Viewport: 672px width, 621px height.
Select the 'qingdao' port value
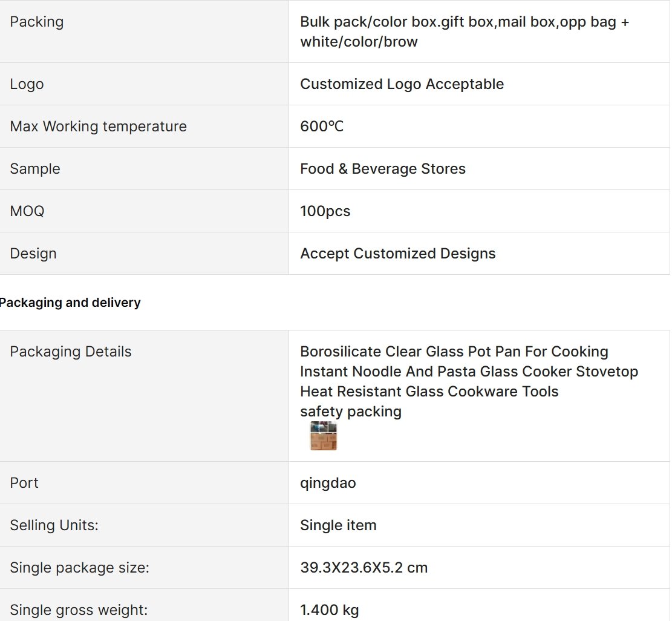(328, 483)
